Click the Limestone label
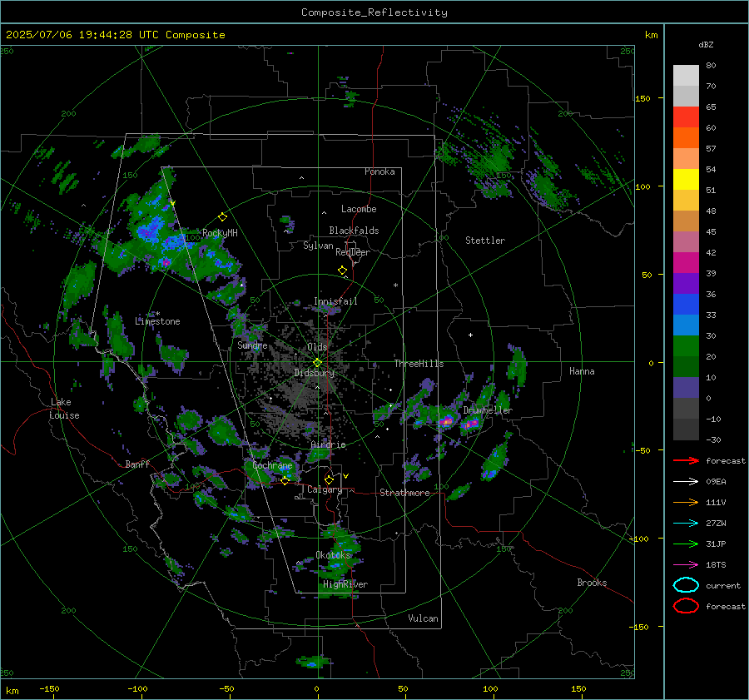 tap(157, 321)
